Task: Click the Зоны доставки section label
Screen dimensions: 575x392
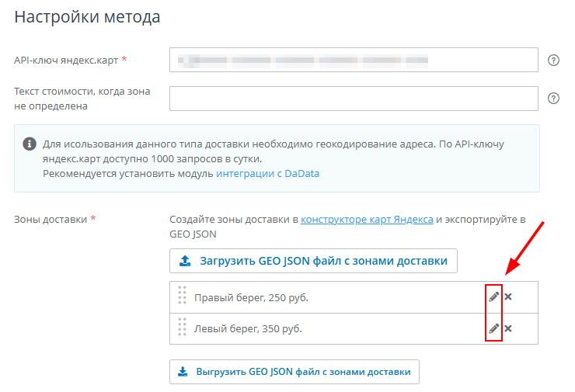Action: [x=51, y=219]
